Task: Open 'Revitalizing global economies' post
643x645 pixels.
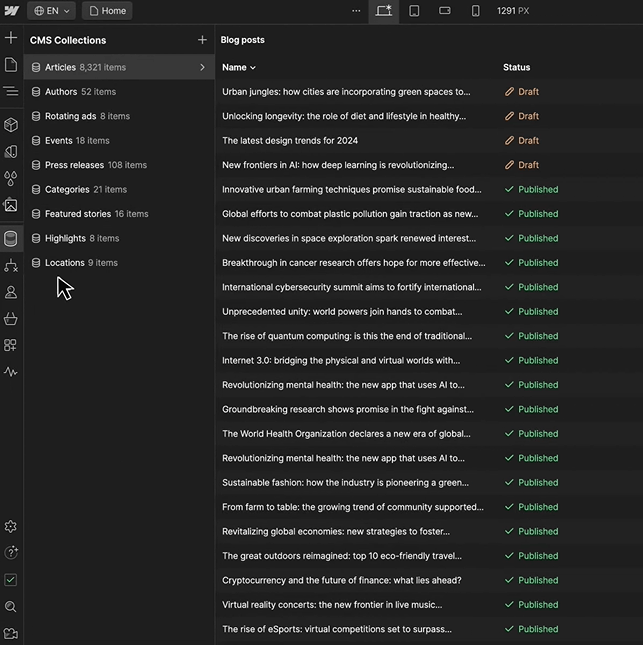Action: (x=336, y=531)
